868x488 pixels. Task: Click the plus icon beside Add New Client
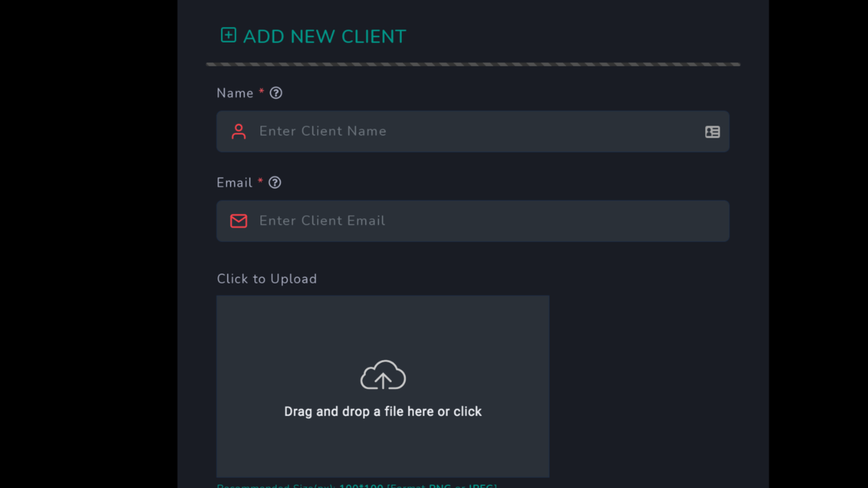pyautogui.click(x=229, y=35)
